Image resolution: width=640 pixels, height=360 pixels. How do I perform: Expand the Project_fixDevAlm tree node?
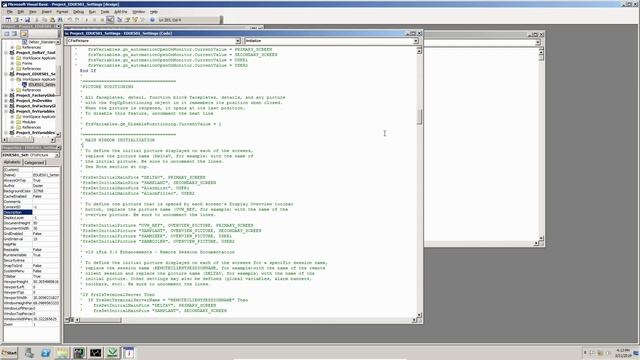click(6, 100)
